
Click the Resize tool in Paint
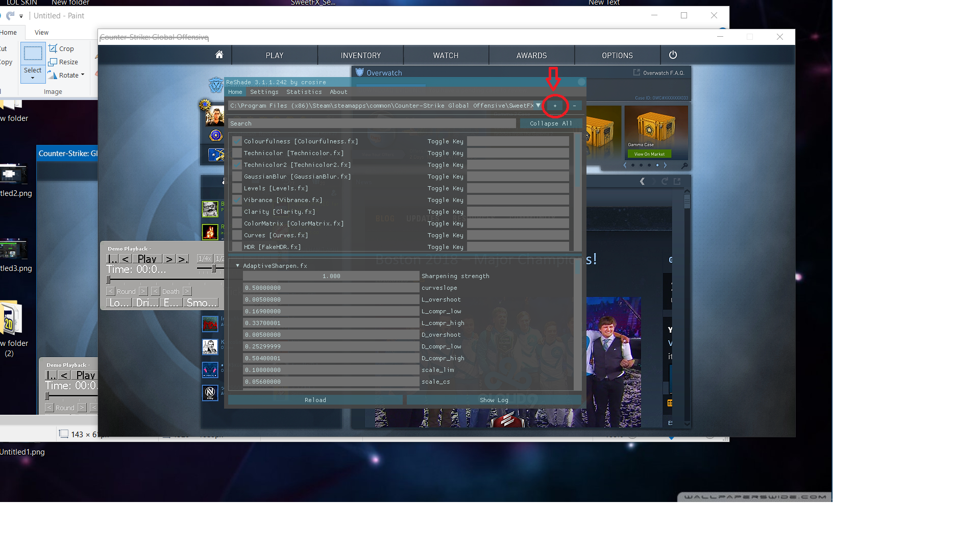(x=63, y=62)
